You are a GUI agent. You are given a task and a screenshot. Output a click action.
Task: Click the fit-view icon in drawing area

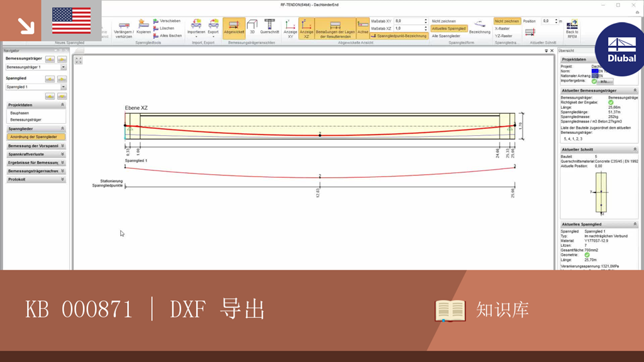[79, 60]
